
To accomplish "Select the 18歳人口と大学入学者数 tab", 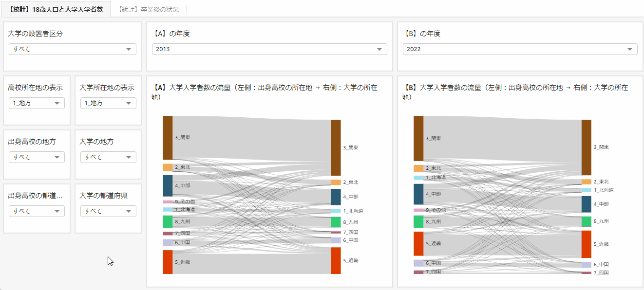I will pos(56,9).
